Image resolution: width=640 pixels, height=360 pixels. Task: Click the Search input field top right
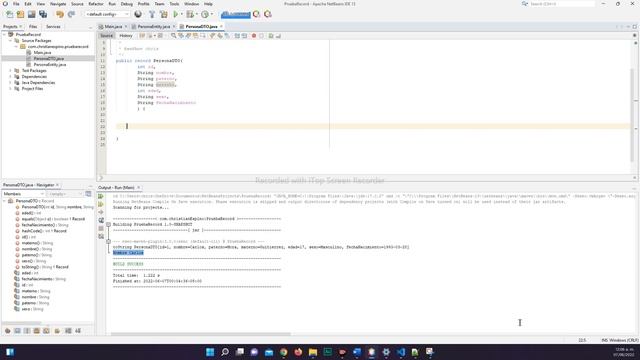562,4
